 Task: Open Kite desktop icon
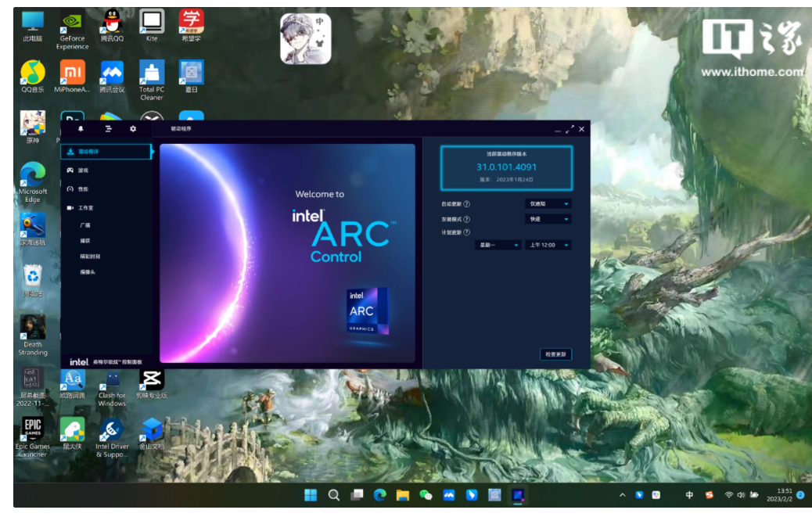152,27
